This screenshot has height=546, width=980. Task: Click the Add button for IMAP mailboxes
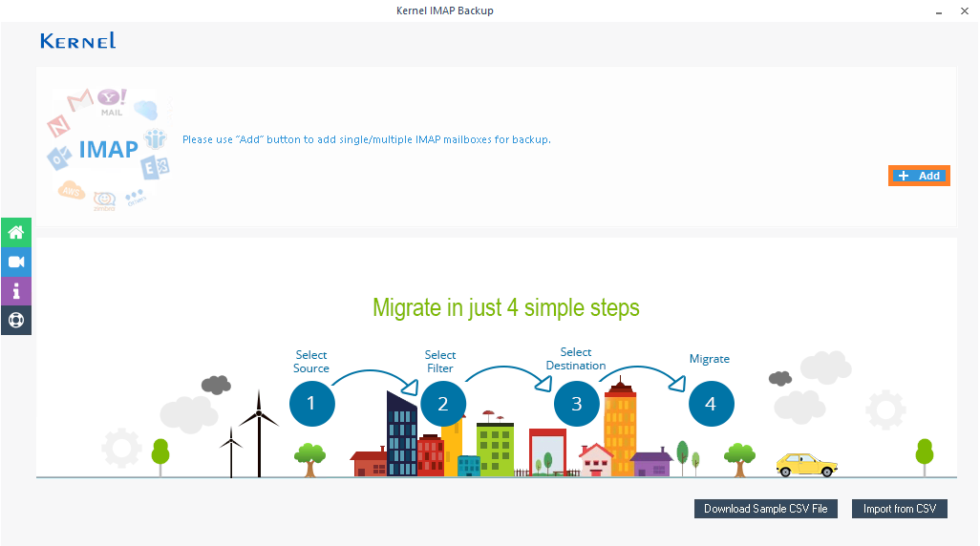pyautogui.click(x=919, y=176)
